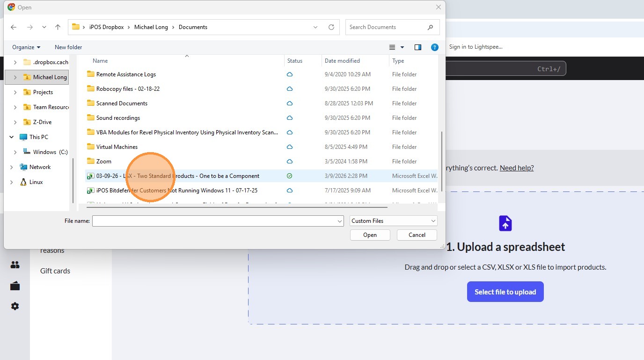Open the Organize menu
The image size is (644, 360).
pyautogui.click(x=26, y=47)
